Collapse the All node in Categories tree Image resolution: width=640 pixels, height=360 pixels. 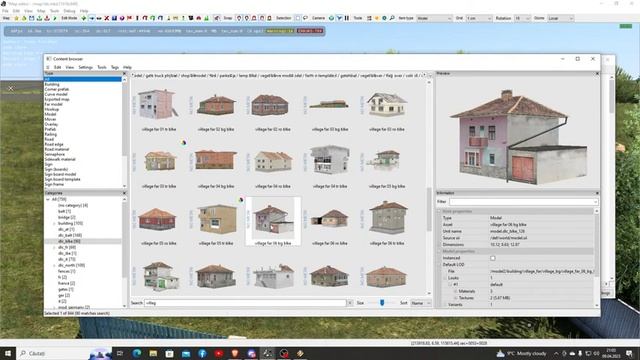(x=48, y=199)
